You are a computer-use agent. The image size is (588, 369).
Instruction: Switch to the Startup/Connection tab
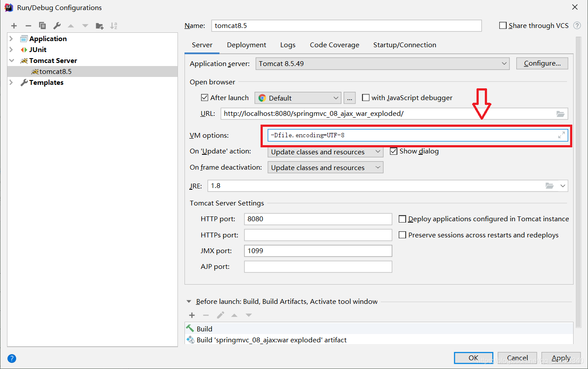(405, 45)
